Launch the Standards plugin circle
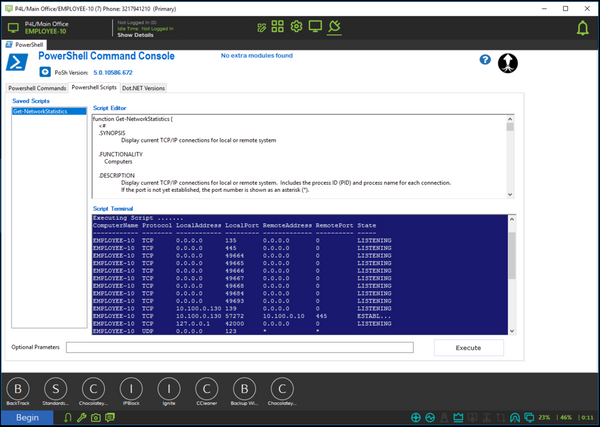The height and width of the screenshot is (427, 600). tap(55, 389)
